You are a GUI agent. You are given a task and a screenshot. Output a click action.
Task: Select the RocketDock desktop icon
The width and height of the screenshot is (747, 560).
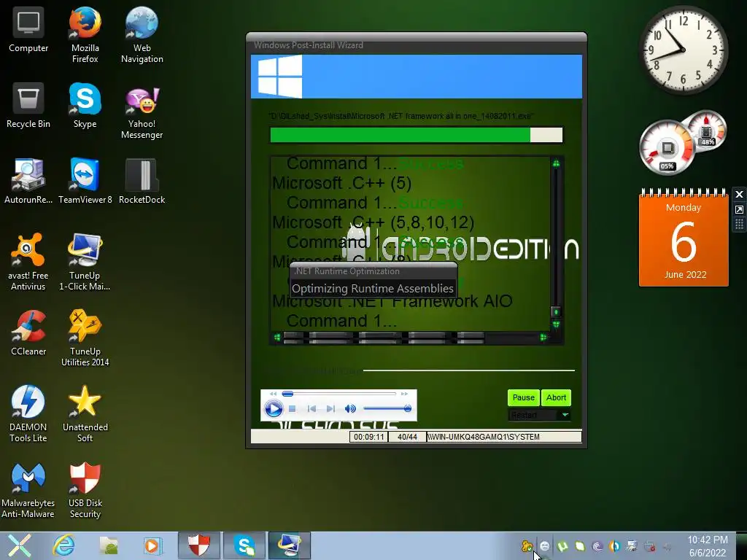point(142,181)
